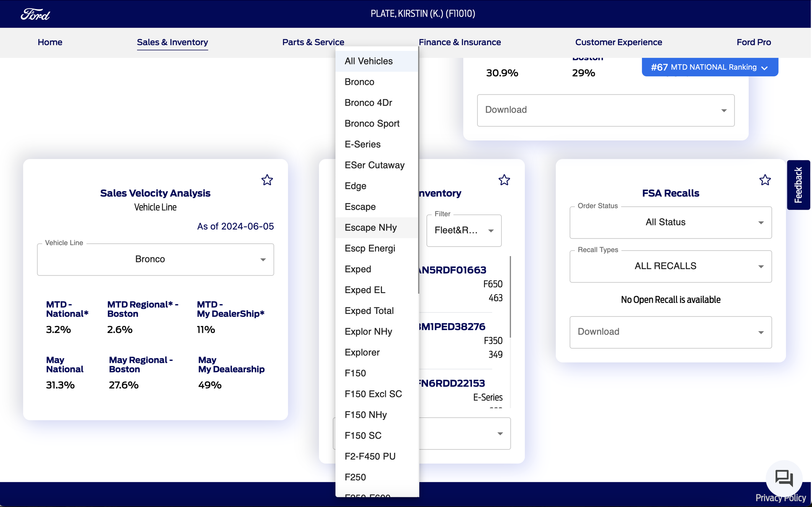Switch to Finance & Insurance tab
812x507 pixels.
pos(459,42)
